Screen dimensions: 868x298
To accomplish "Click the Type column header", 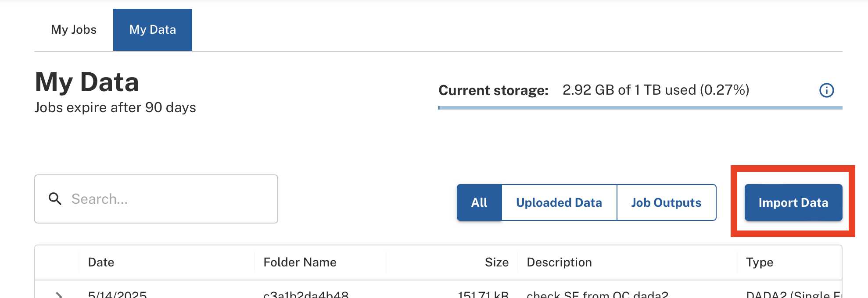I will (x=760, y=262).
